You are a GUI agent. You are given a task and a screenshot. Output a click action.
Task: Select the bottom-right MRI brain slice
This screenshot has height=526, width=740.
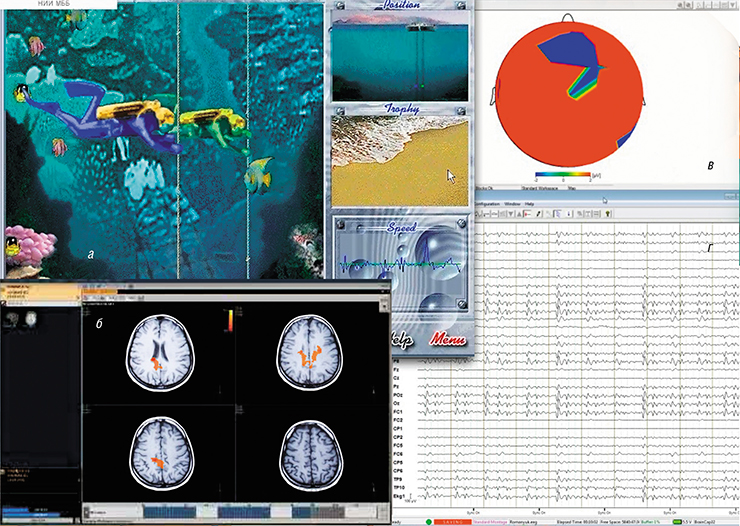311,454
